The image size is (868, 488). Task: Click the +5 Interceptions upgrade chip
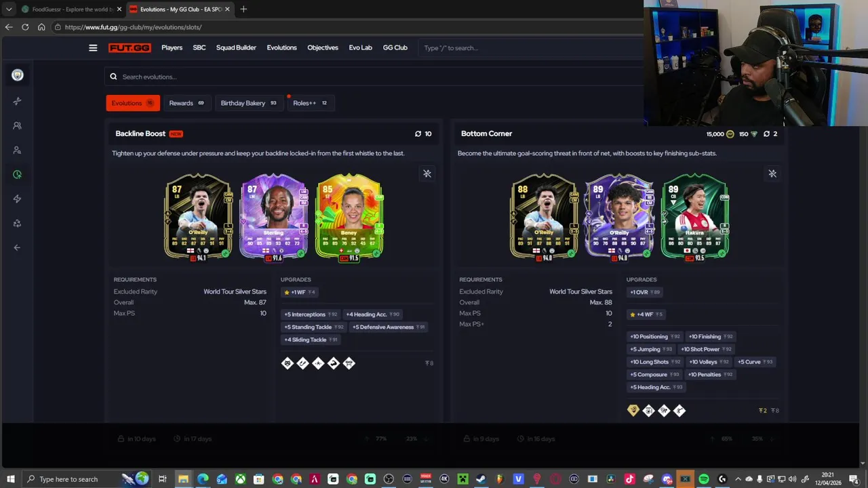(x=311, y=314)
